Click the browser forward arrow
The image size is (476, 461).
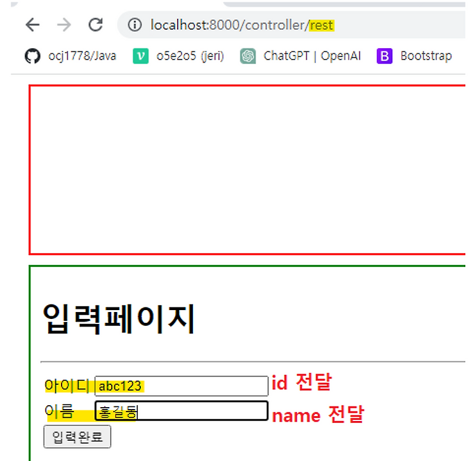(x=64, y=25)
